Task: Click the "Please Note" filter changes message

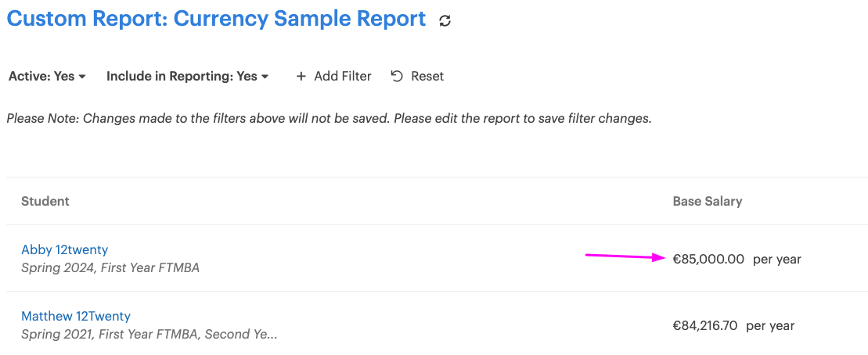Action: click(x=329, y=120)
